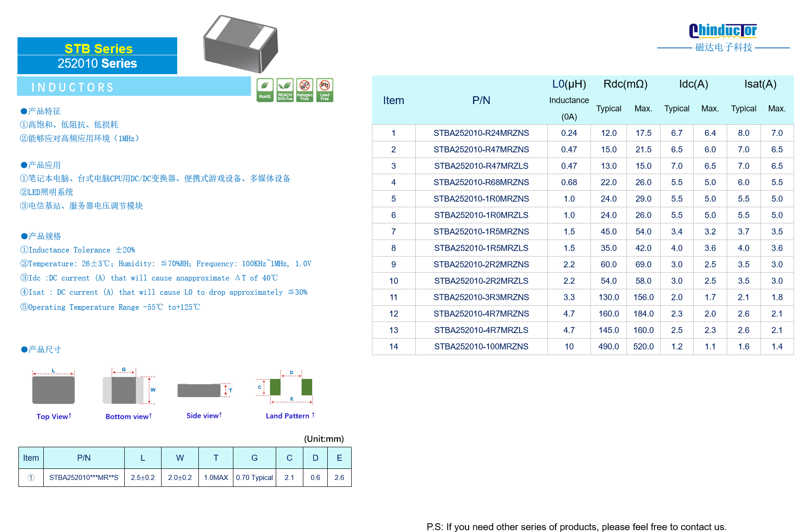Click the Lead Free Pb badge
This screenshot has height=532, width=812.
click(x=325, y=90)
